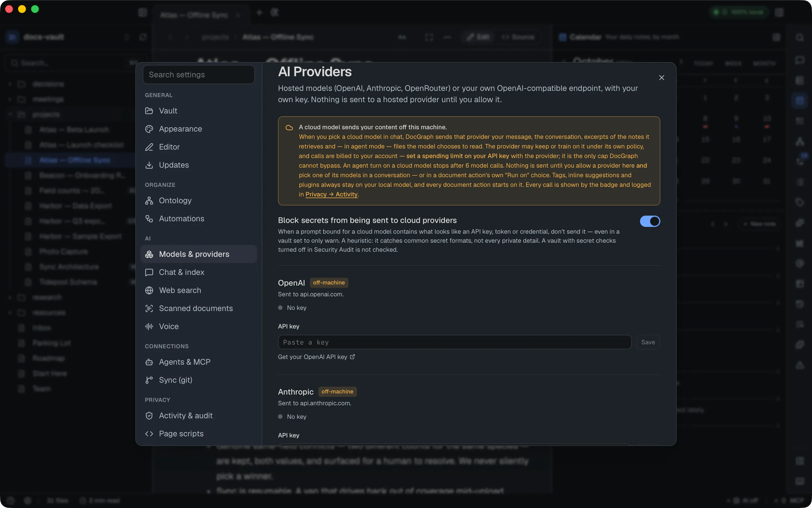Disable the block secrets toggle
This screenshot has width=812, height=508.
pyautogui.click(x=650, y=222)
